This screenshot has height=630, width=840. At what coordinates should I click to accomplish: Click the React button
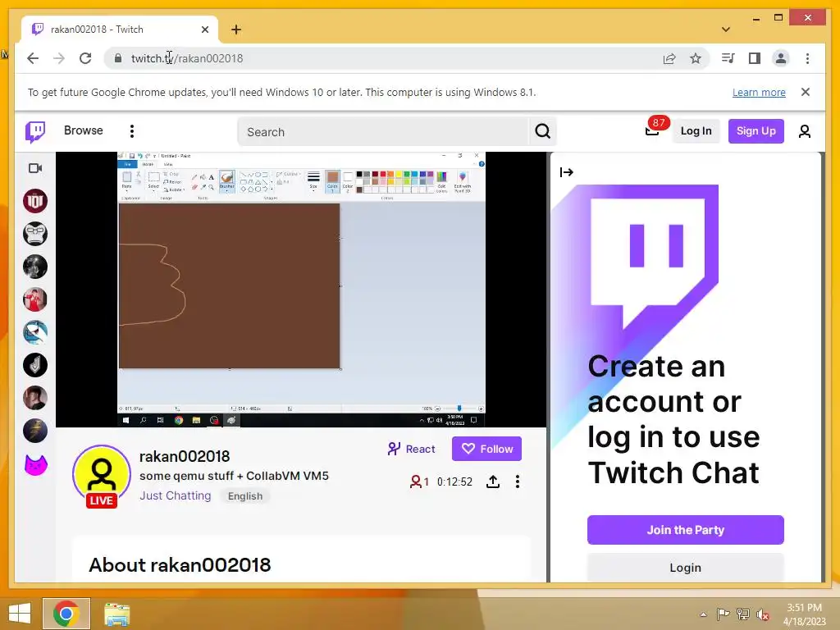pyautogui.click(x=412, y=449)
